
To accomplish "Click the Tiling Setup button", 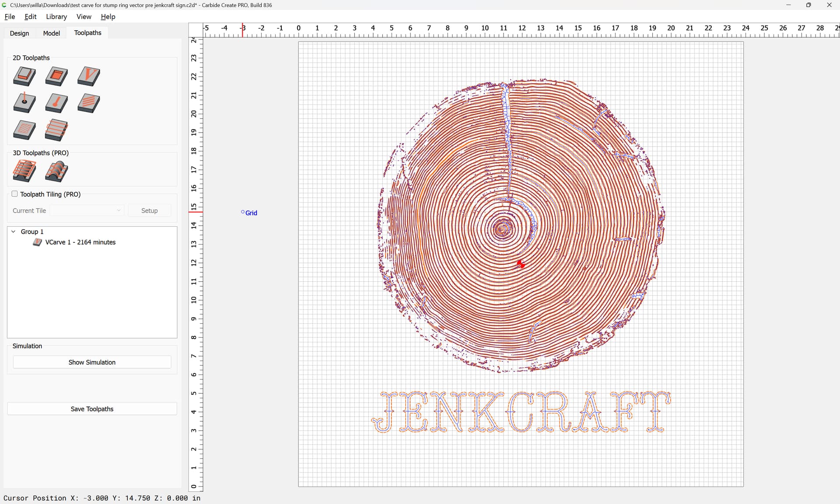I will click(x=149, y=210).
